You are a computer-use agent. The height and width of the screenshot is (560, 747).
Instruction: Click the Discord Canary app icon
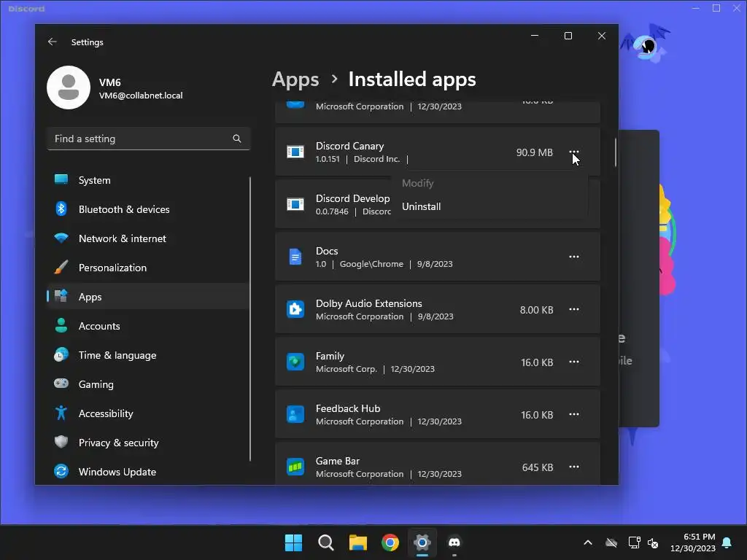click(x=295, y=152)
